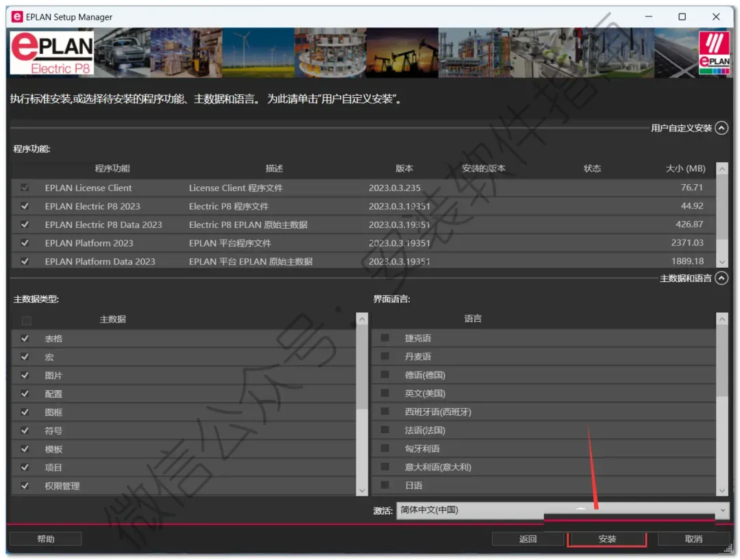The image size is (740, 560).
Task: Click the EPLAN Electric P8 logo banner
Action: 52,53
